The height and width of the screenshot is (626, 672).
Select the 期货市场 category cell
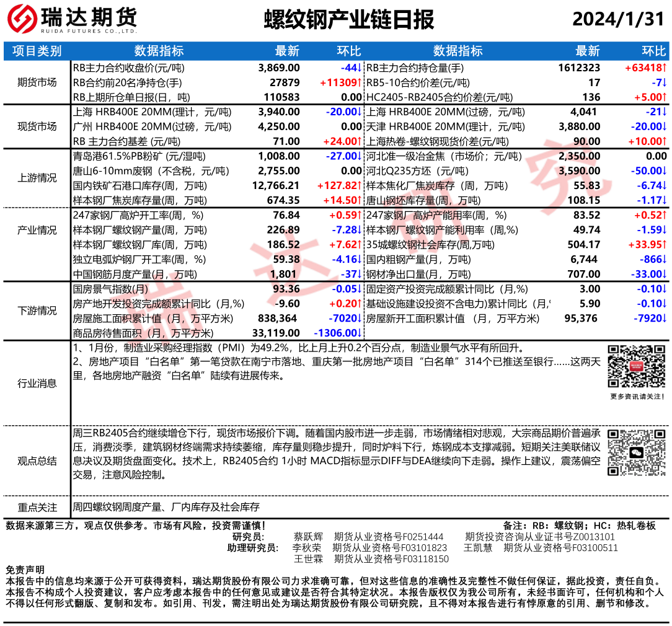(37, 82)
